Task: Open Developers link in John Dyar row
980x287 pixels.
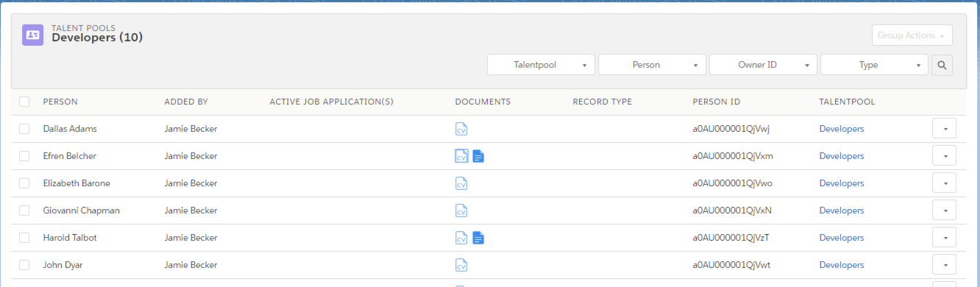Action: (x=842, y=265)
